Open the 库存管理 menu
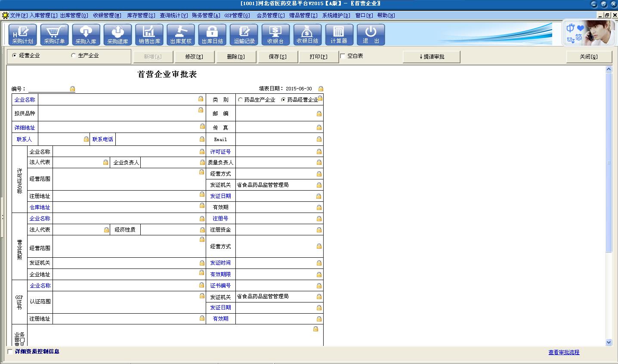The height and width of the screenshot is (364, 618). point(141,15)
